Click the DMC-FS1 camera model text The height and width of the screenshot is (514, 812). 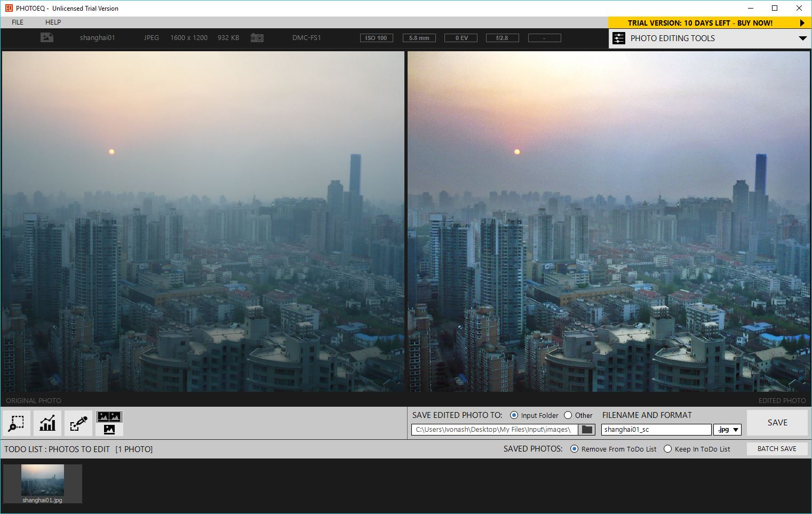tap(307, 38)
